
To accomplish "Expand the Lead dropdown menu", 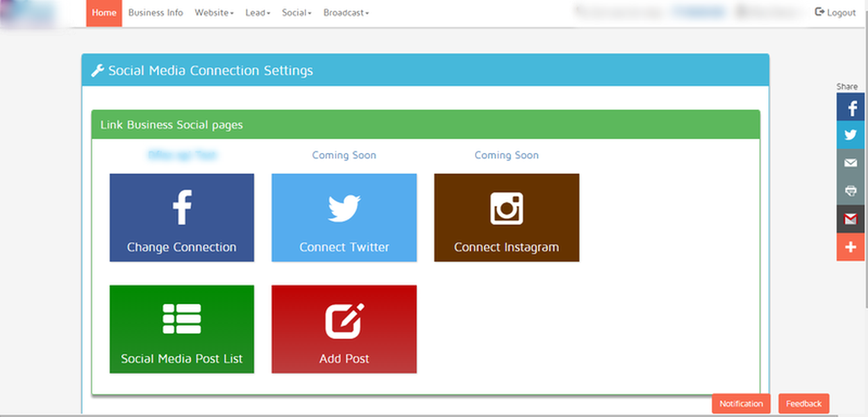I will pyautogui.click(x=258, y=13).
